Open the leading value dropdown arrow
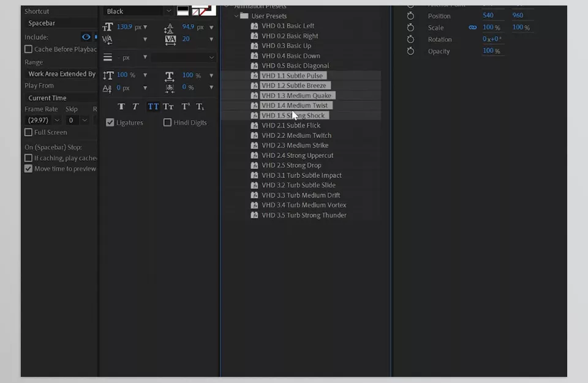The image size is (588, 383). pyautogui.click(x=211, y=28)
